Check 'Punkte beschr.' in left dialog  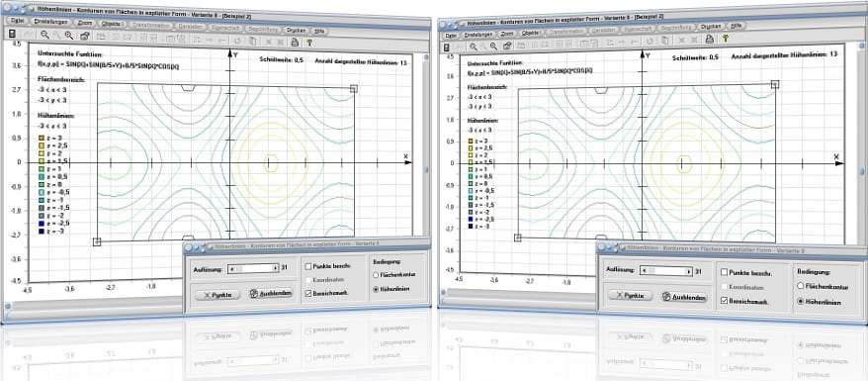[x=308, y=266]
